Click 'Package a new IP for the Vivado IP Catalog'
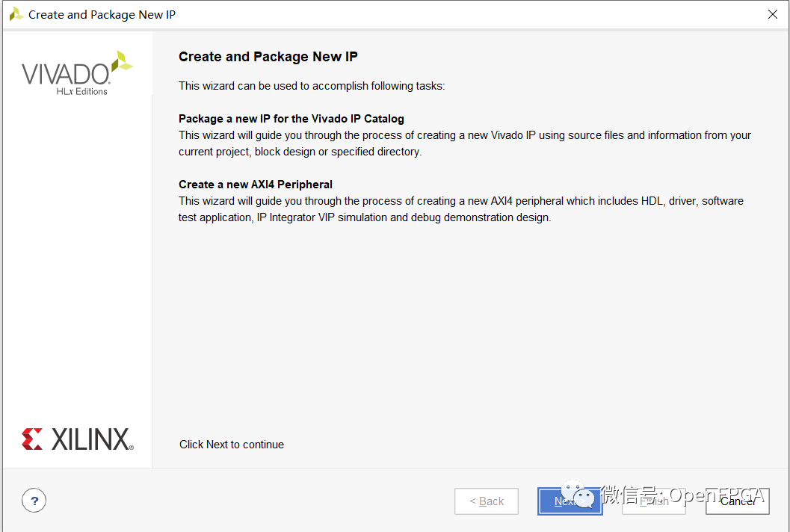The height and width of the screenshot is (532, 790). (x=291, y=119)
